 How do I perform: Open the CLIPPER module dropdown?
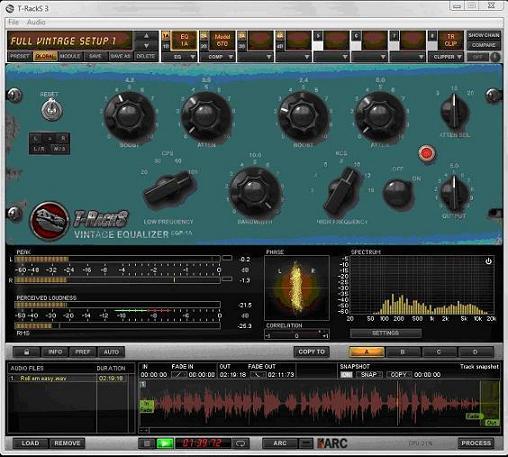click(445, 57)
